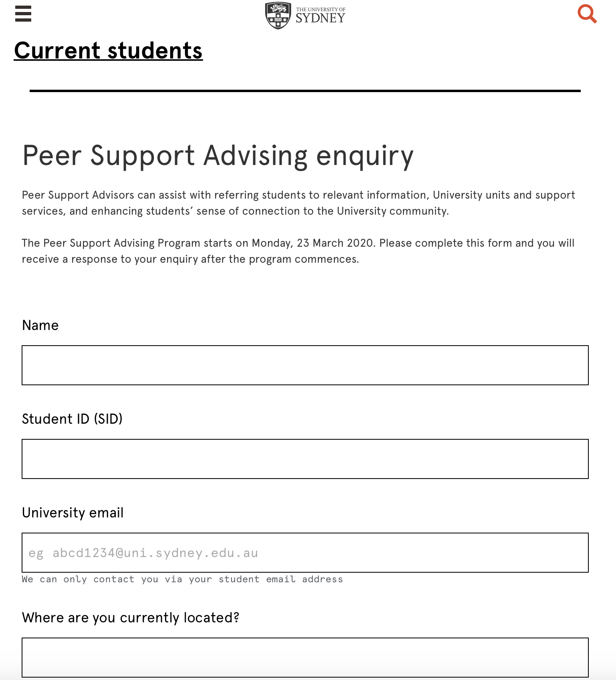The image size is (616, 680).
Task: Click the University email label
Action: tap(73, 513)
